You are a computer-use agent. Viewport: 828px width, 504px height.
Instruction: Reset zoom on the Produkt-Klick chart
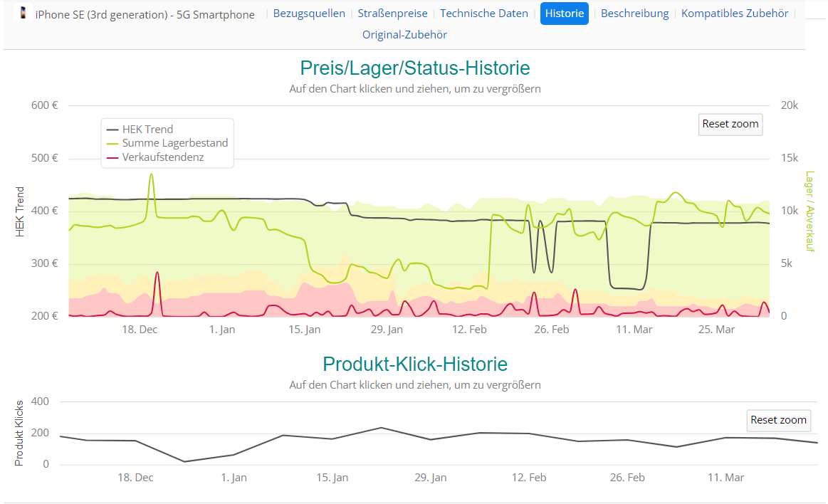778,420
